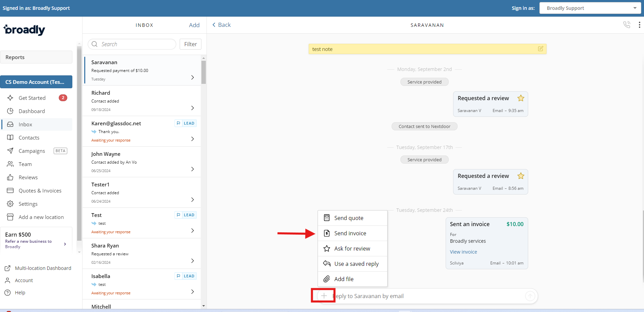Click the Account person icon

7,280
